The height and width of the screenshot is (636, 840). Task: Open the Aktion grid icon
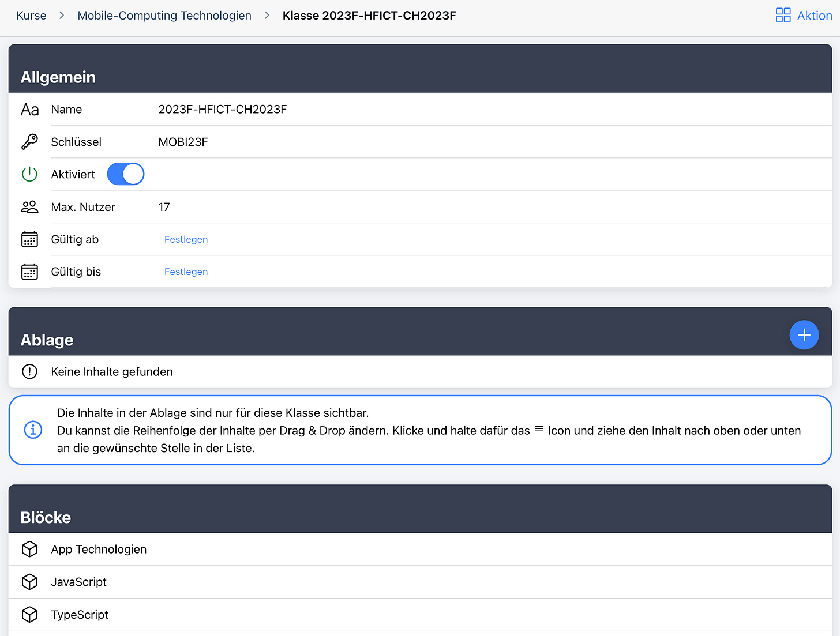pos(783,16)
